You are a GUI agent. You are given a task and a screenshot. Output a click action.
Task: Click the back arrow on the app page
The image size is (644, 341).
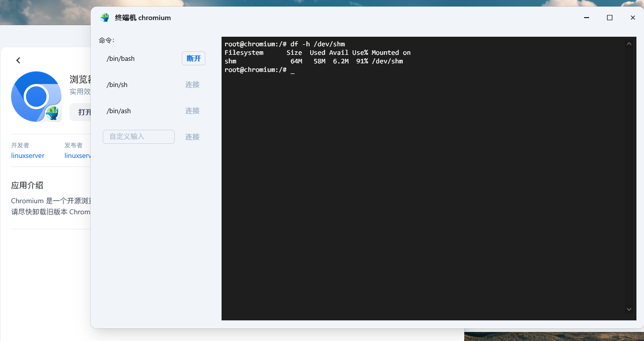18,60
